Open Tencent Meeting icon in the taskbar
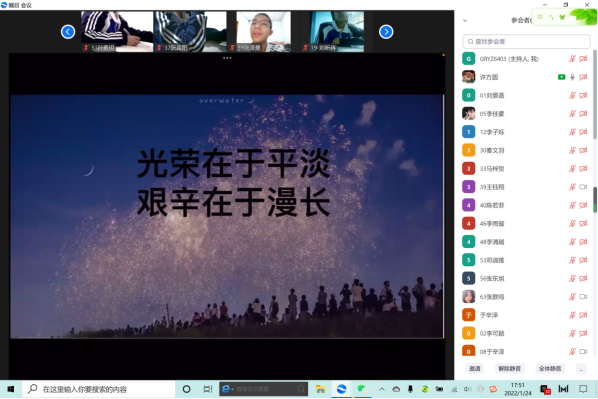The image size is (598, 399). (341, 389)
